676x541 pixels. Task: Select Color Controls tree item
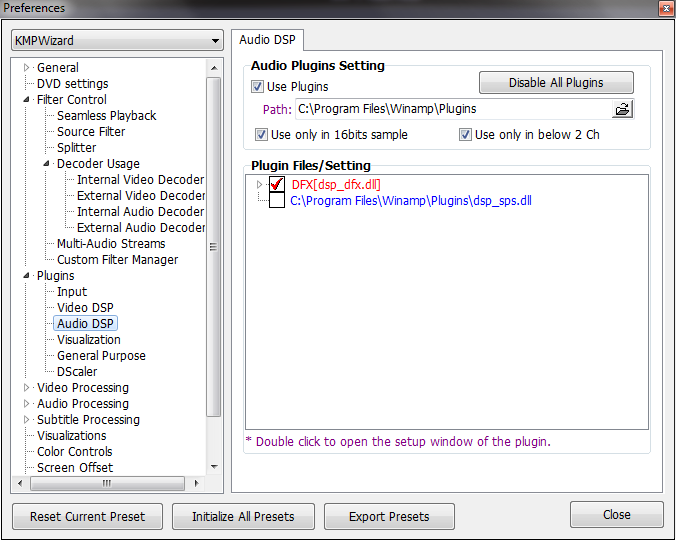74,451
